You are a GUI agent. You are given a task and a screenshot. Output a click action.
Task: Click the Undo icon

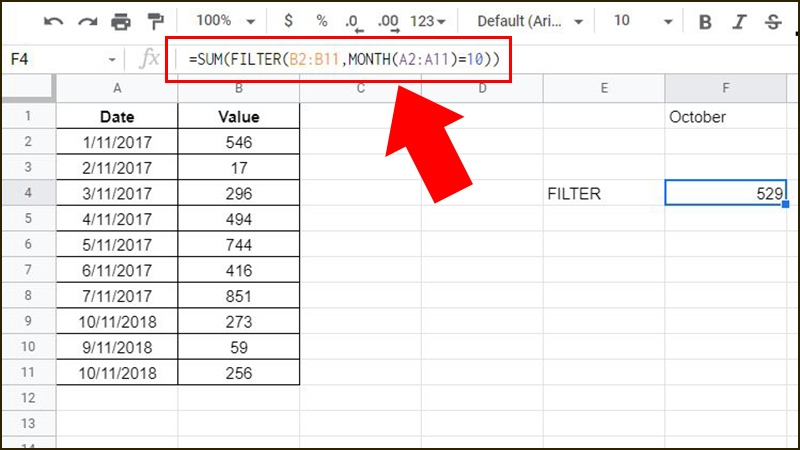pos(54,21)
